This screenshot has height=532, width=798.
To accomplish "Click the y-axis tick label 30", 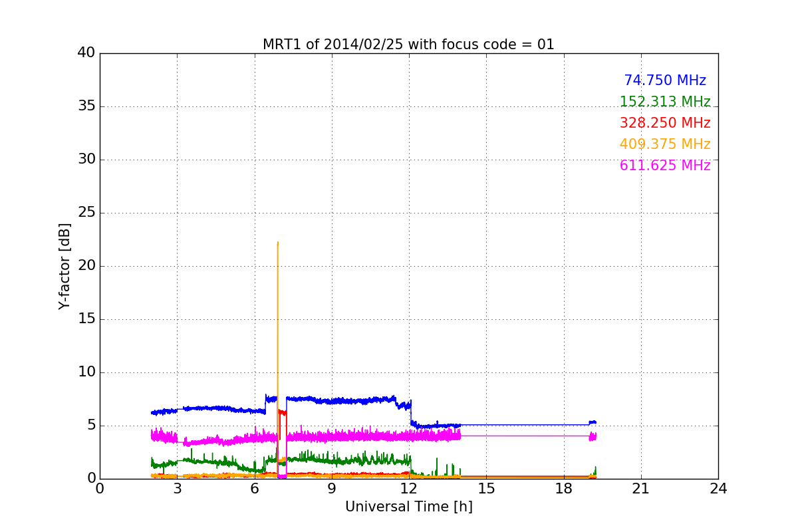I will (86, 160).
